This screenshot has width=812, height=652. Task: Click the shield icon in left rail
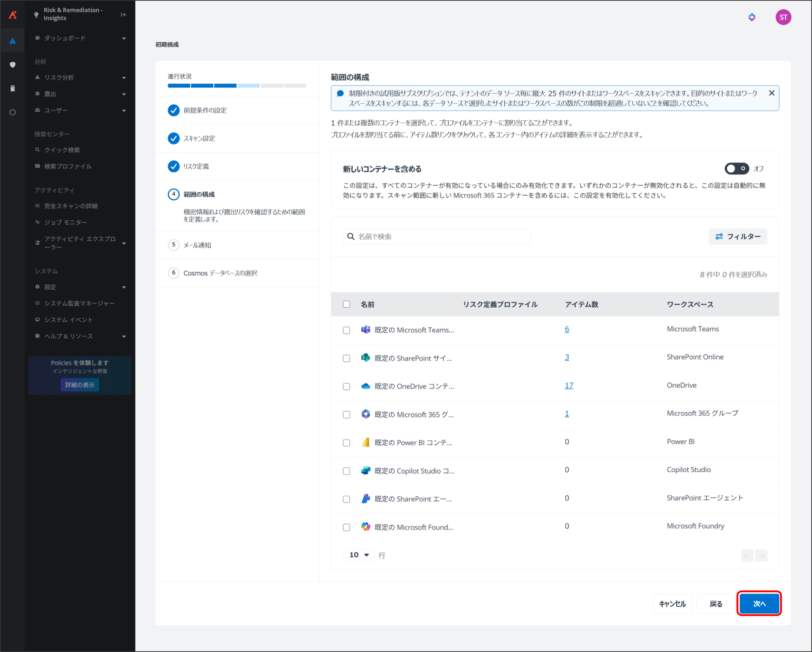coord(12,64)
